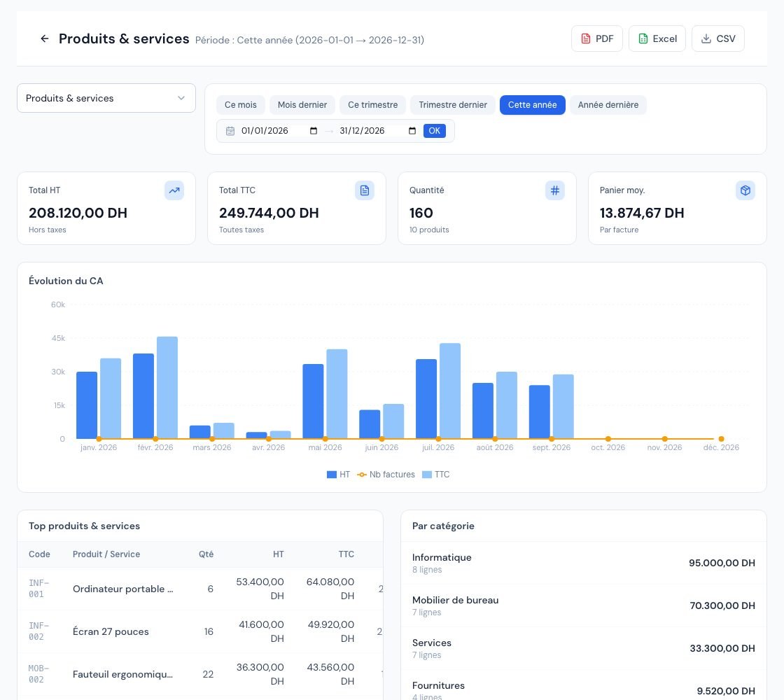The height and width of the screenshot is (700, 784).
Task: Click the document icon on Total TTC card
Action: pos(365,190)
